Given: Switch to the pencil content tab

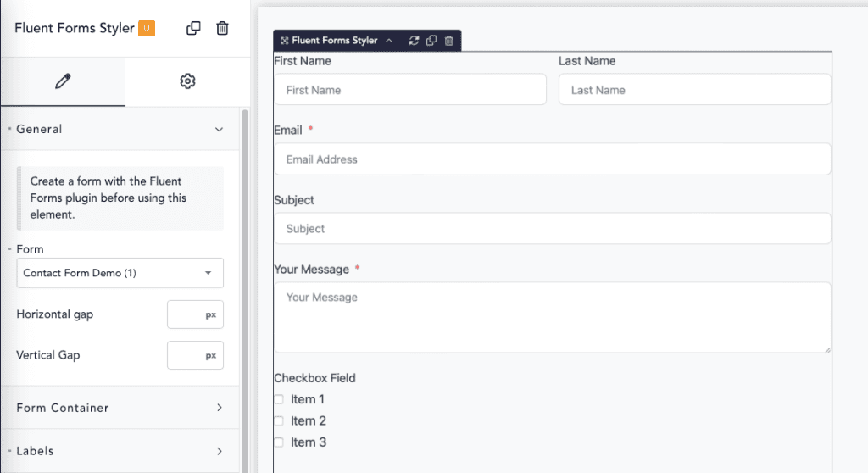Looking at the screenshot, I should [x=63, y=81].
